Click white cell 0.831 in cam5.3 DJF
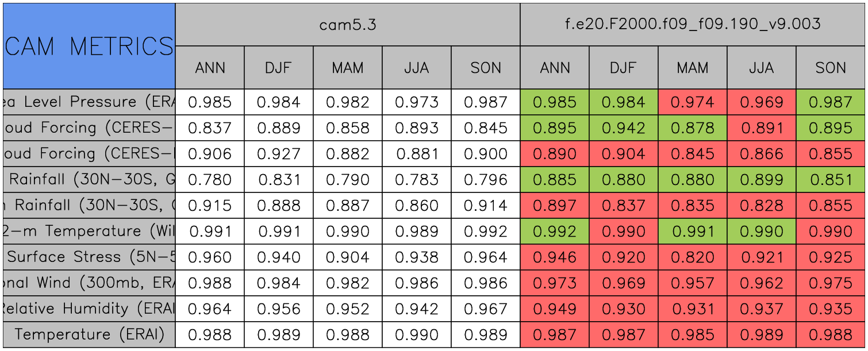Viewport: 868px width, 351px height. pos(278,180)
